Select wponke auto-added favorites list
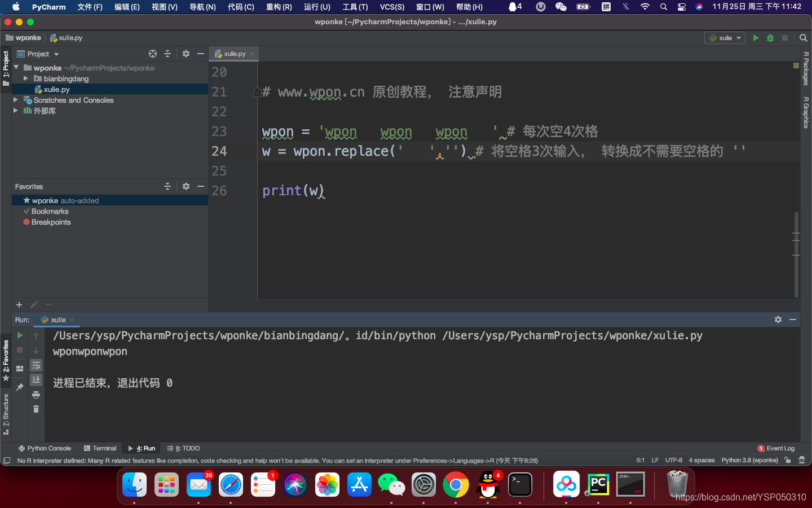The width and height of the screenshot is (812, 508). [110, 200]
